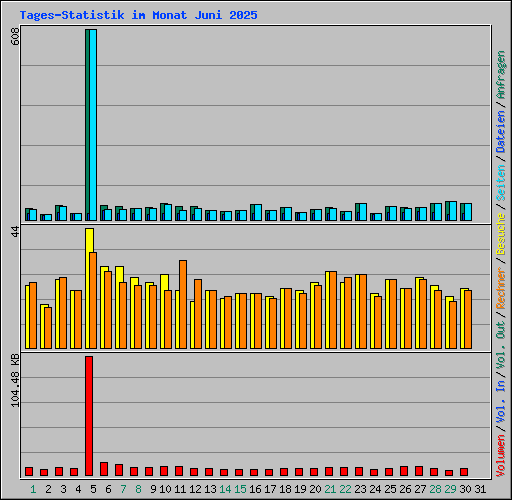Click the red volume bar for day 6
Image resolution: width=512 pixels, height=500 pixels.
104,469
